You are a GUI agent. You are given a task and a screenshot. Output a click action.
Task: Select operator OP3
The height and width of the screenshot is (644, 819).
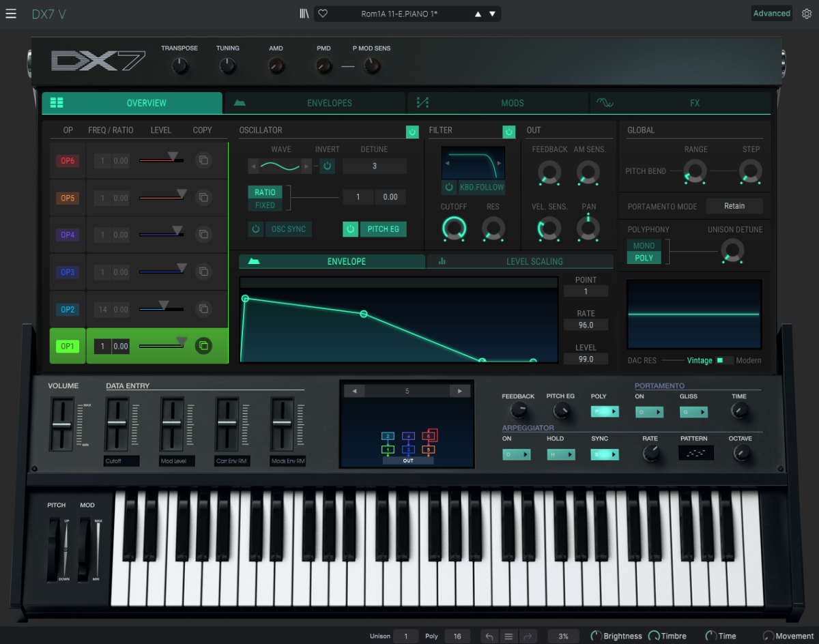(x=68, y=272)
